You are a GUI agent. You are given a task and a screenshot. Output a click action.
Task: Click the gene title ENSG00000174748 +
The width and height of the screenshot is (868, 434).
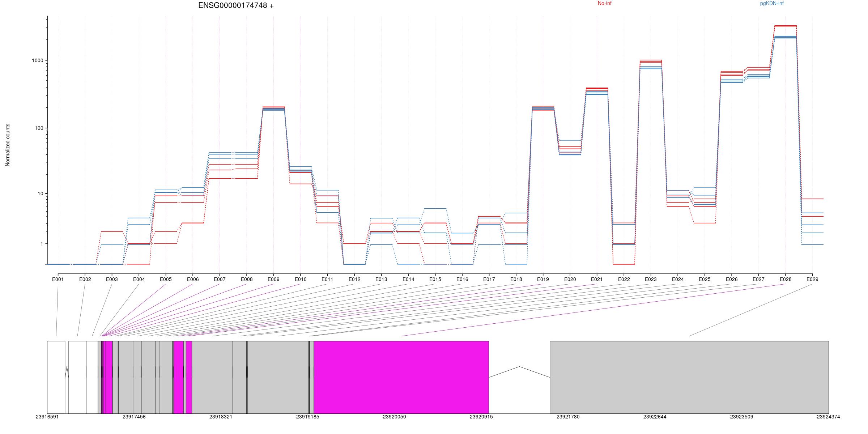(x=236, y=5)
